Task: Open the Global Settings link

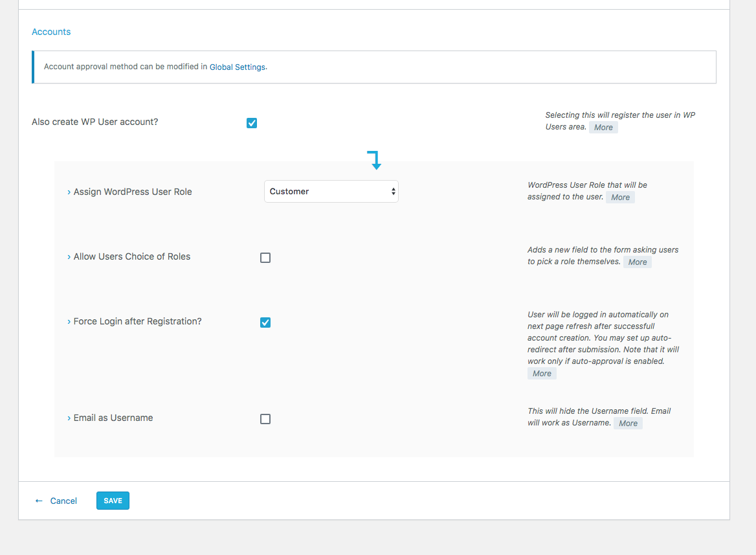Action: tap(237, 67)
